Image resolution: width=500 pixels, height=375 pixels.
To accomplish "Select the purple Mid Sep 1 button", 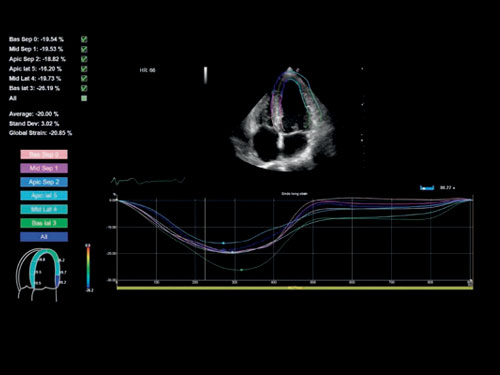I will (44, 168).
